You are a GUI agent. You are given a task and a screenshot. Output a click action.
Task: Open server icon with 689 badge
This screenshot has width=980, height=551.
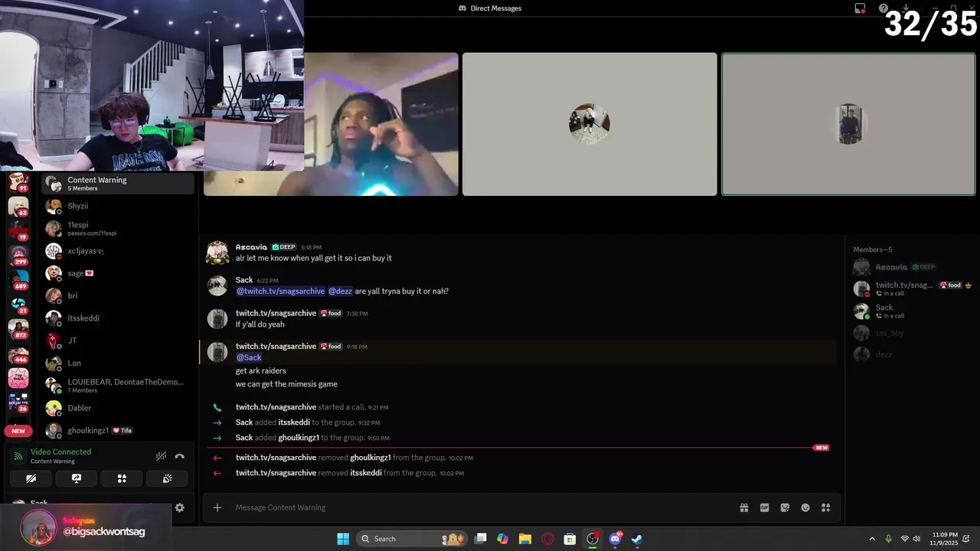[18, 280]
